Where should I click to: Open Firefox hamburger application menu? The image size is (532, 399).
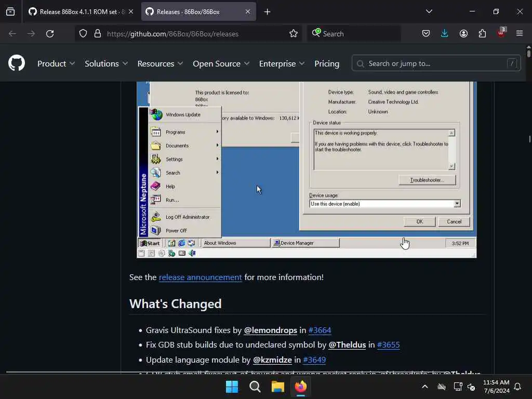tap(520, 33)
